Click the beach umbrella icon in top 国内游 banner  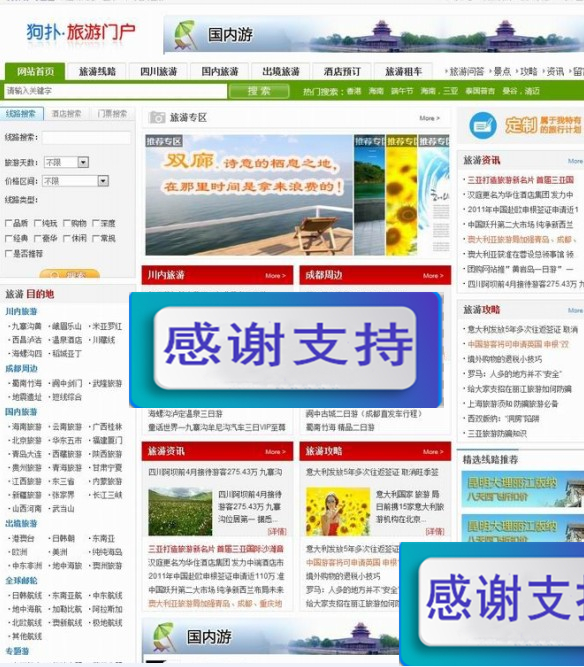click(x=185, y=35)
